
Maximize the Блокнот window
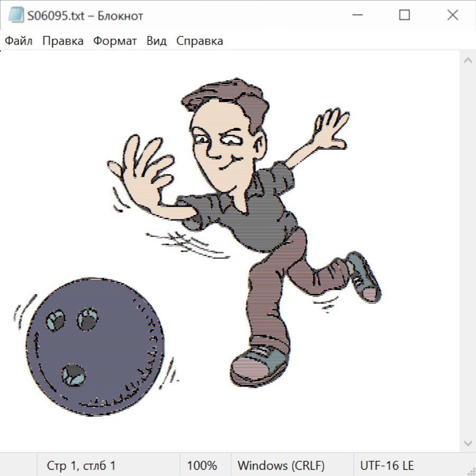click(405, 15)
